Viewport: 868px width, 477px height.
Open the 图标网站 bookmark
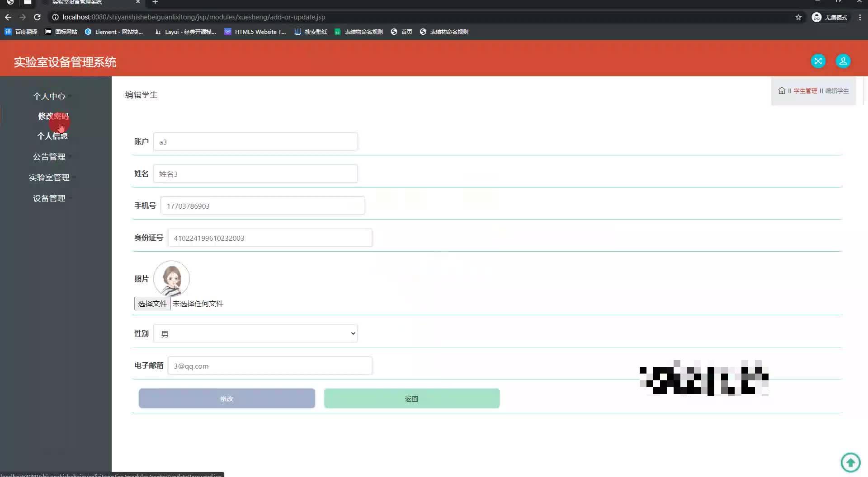click(61, 32)
